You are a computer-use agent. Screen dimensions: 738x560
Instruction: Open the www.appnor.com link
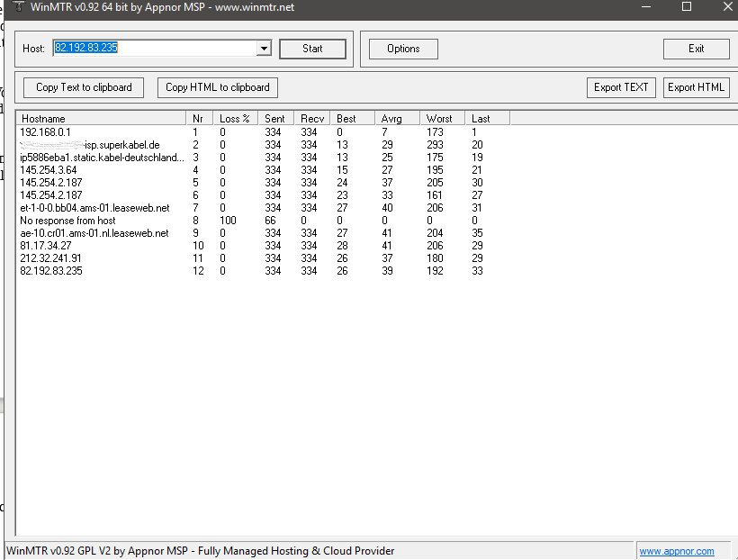676,551
